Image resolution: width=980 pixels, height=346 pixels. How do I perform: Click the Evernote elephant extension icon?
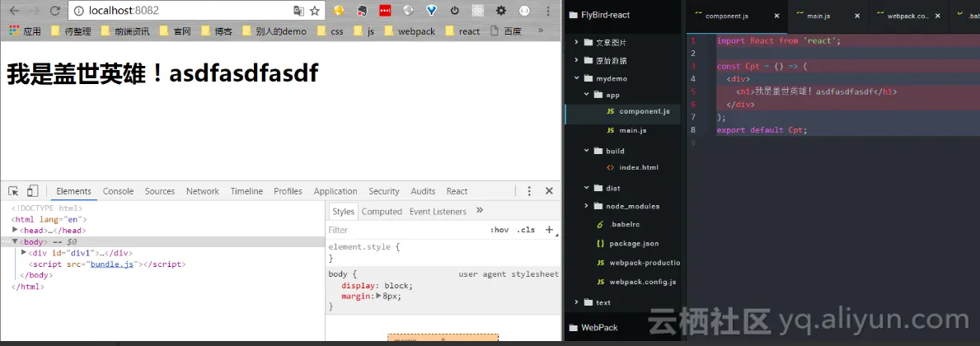click(x=362, y=11)
